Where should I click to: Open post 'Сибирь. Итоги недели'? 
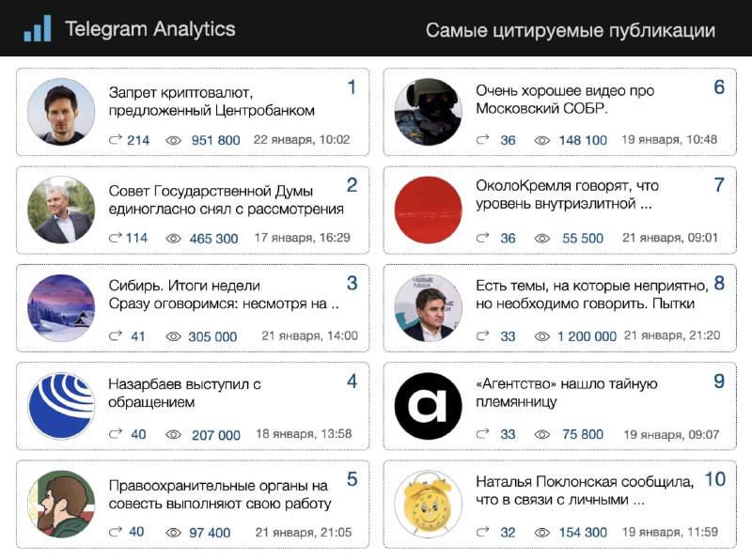pyautogui.click(x=184, y=286)
